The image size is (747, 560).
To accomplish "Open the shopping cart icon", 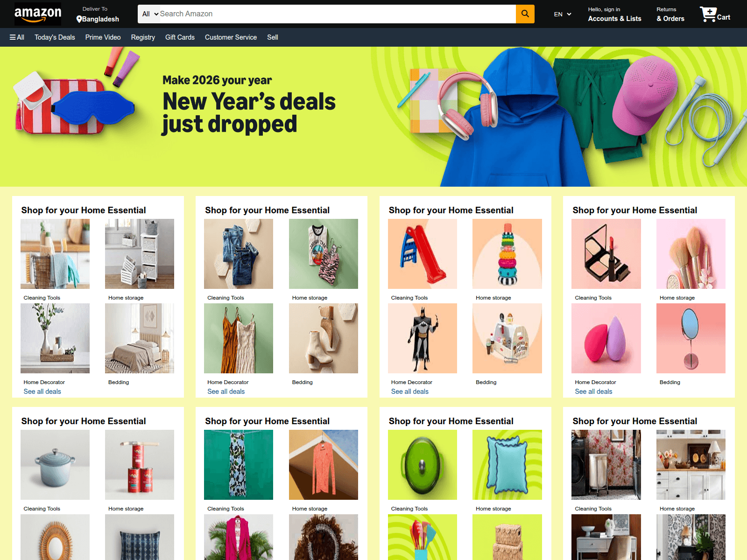I will (714, 14).
